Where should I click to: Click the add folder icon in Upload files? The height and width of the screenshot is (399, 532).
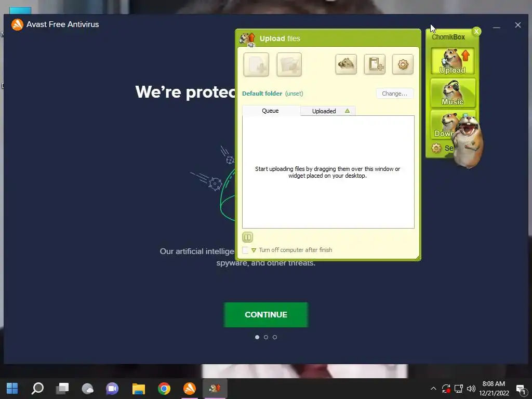[x=289, y=64]
